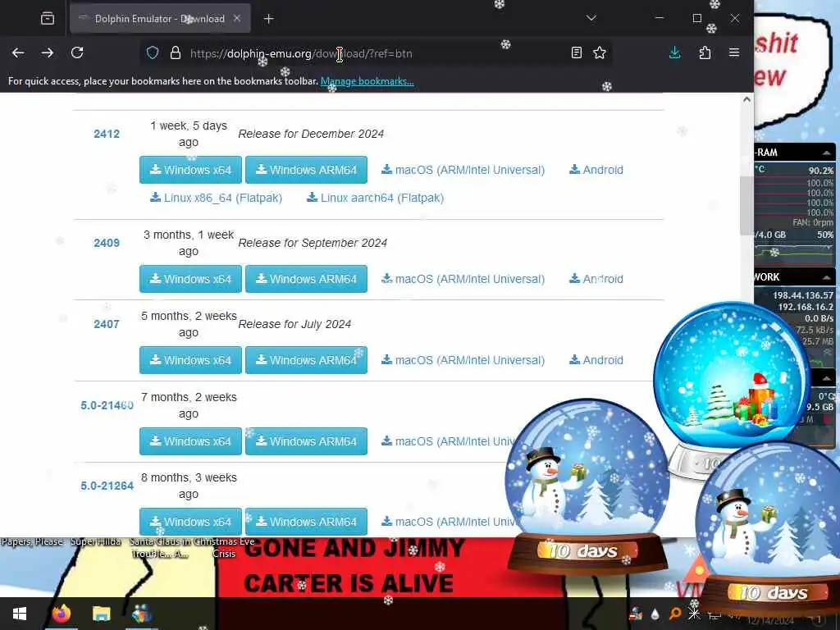
Task: Download 2409 Windows x64 build
Action: click(190, 279)
